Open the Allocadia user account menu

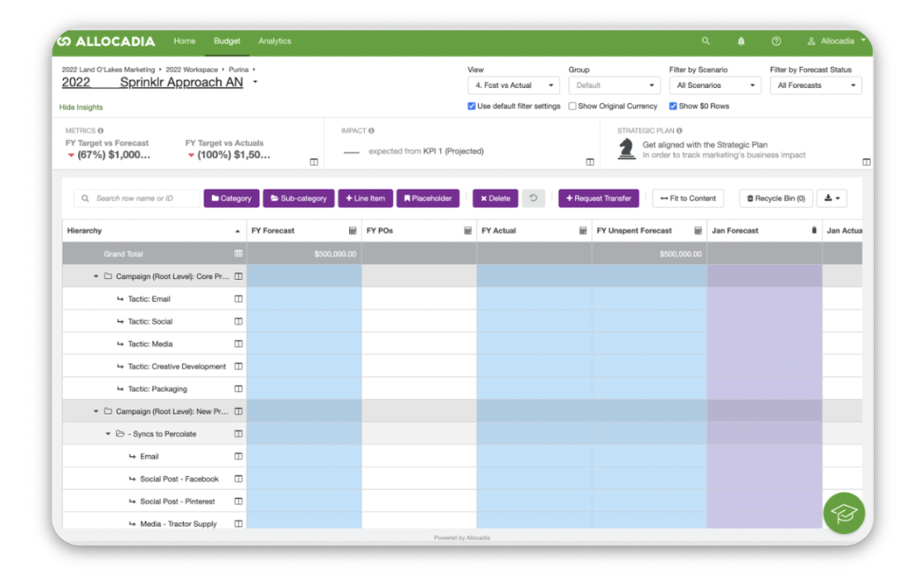[836, 41]
